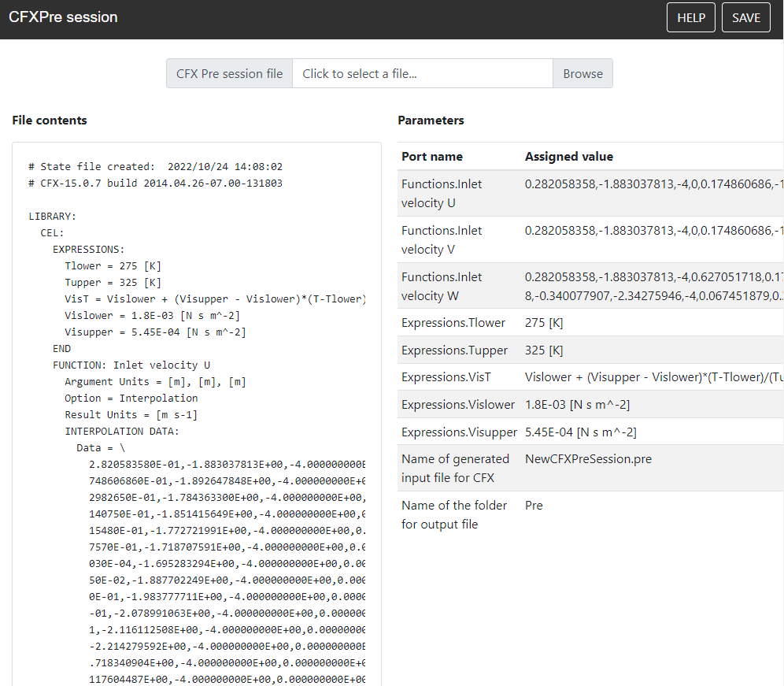Click the 'NewCFXPreSession.pre' value

click(588, 459)
